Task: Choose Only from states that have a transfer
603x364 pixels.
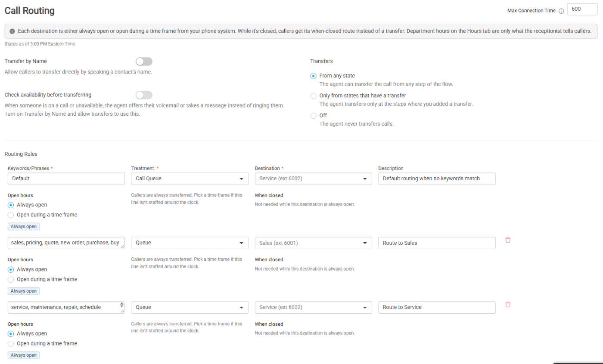Action: click(313, 96)
